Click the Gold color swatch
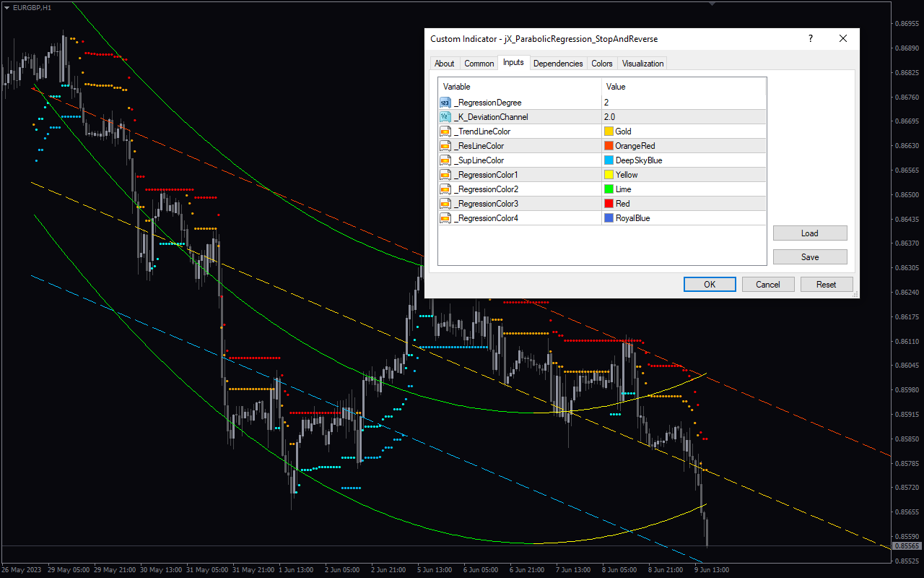 point(609,131)
